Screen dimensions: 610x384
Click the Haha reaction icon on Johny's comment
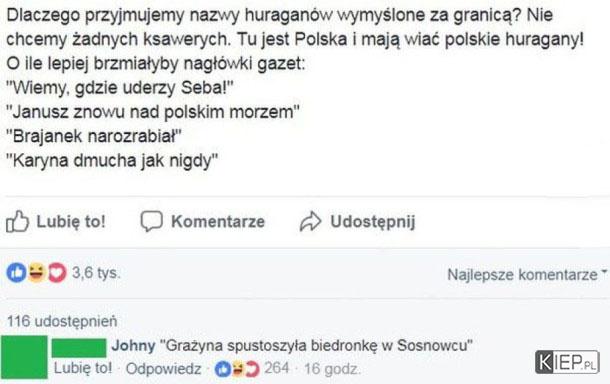[238, 369]
